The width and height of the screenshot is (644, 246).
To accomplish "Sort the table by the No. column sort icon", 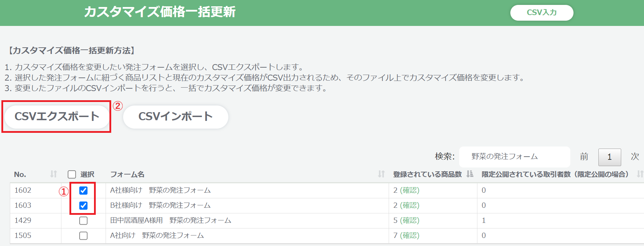I will (x=53, y=174).
